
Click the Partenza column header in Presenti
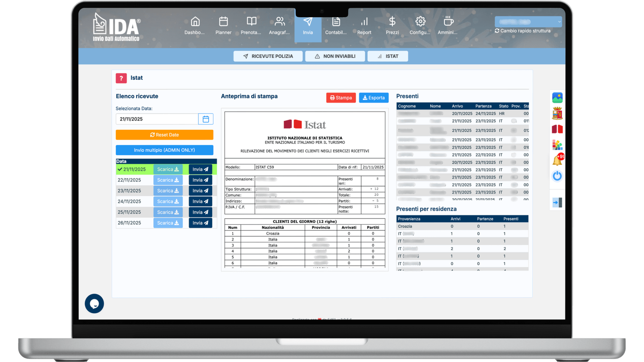[x=483, y=106]
